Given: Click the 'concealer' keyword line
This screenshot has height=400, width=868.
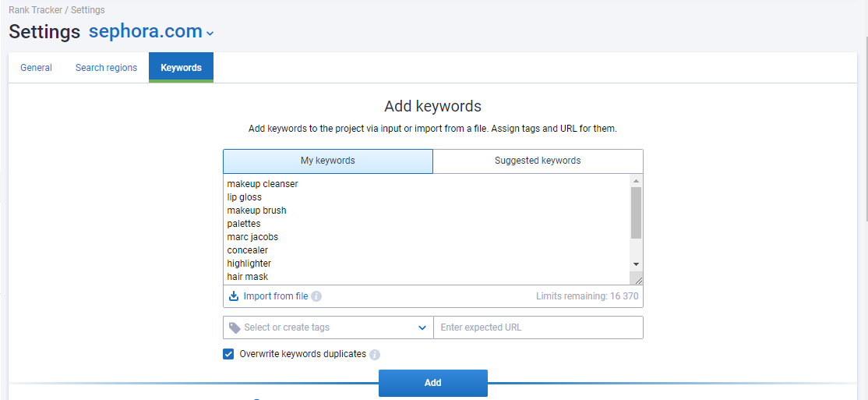Looking at the screenshot, I should [x=248, y=250].
